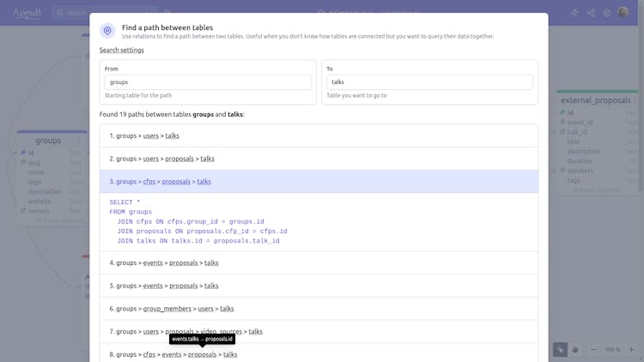Screen dimensions: 644x362
Task: Open the settings gear in the navbar
Action: click(606, 13)
